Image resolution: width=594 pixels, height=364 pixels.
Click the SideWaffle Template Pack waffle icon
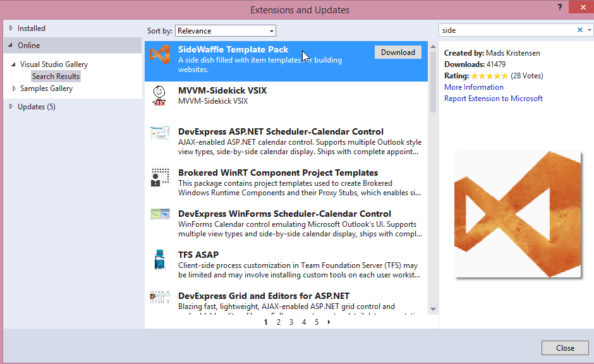pyautogui.click(x=160, y=54)
